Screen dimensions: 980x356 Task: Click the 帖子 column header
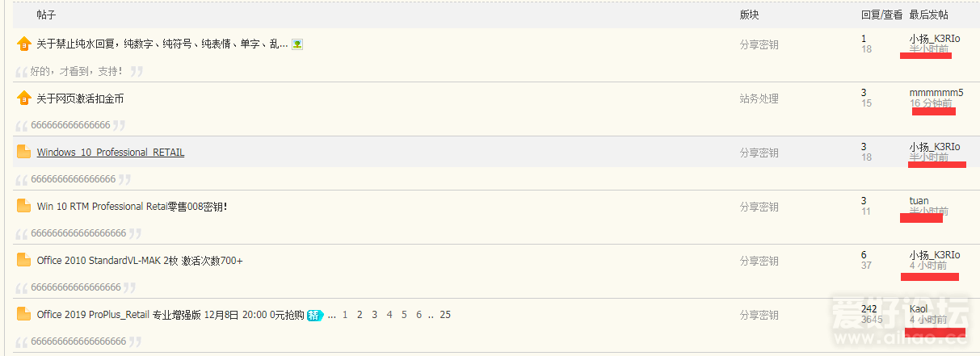pyautogui.click(x=47, y=15)
